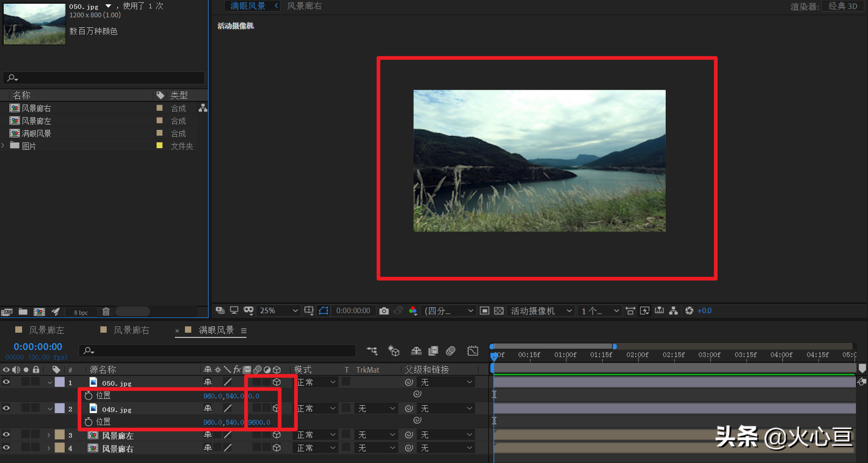Toggle position stopwatch for 050.jpg
This screenshot has height=463, width=868.
point(88,395)
